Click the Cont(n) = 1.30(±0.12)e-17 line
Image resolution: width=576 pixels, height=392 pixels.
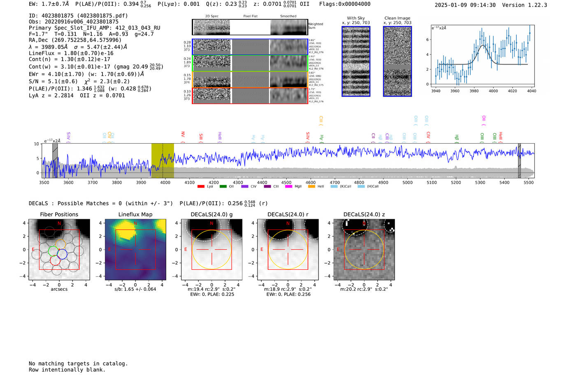(70, 59)
